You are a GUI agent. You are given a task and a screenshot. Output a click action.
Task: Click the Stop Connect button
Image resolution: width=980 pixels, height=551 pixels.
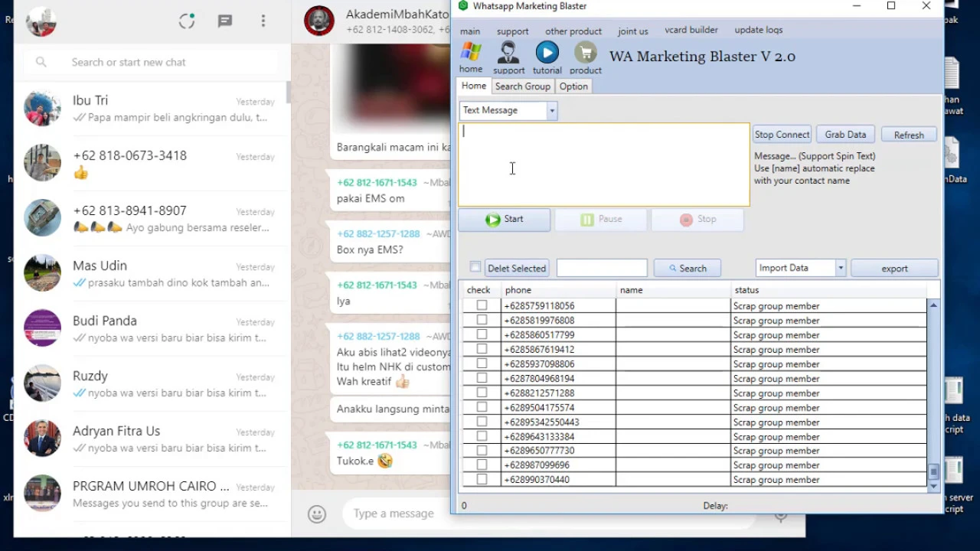tap(782, 135)
